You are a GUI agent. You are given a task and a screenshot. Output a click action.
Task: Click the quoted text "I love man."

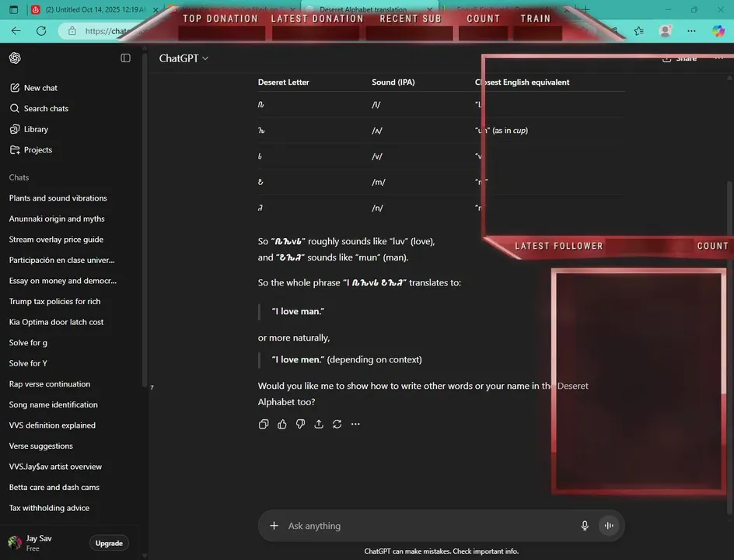pos(299,311)
